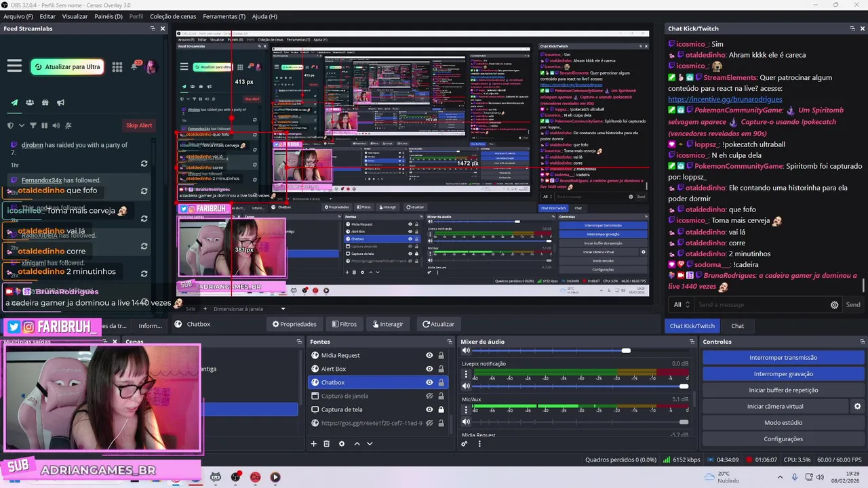Viewport: 868px width, 488px height.
Task: Replay the djrobnn raid alert
Action: [x=144, y=164]
